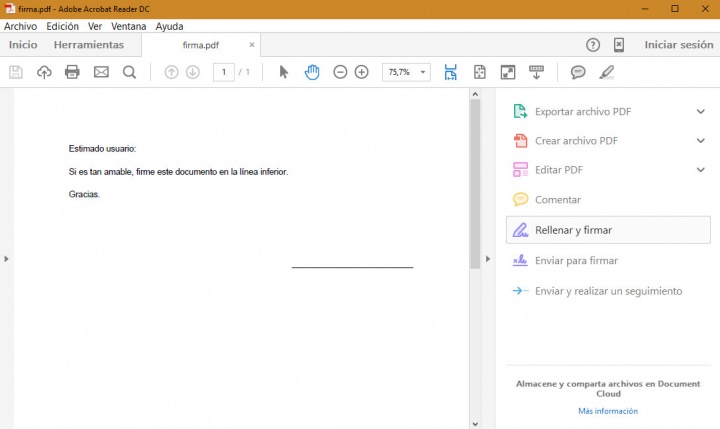Open the Edición menu
Viewport: 720px width, 429px height.
coord(62,26)
